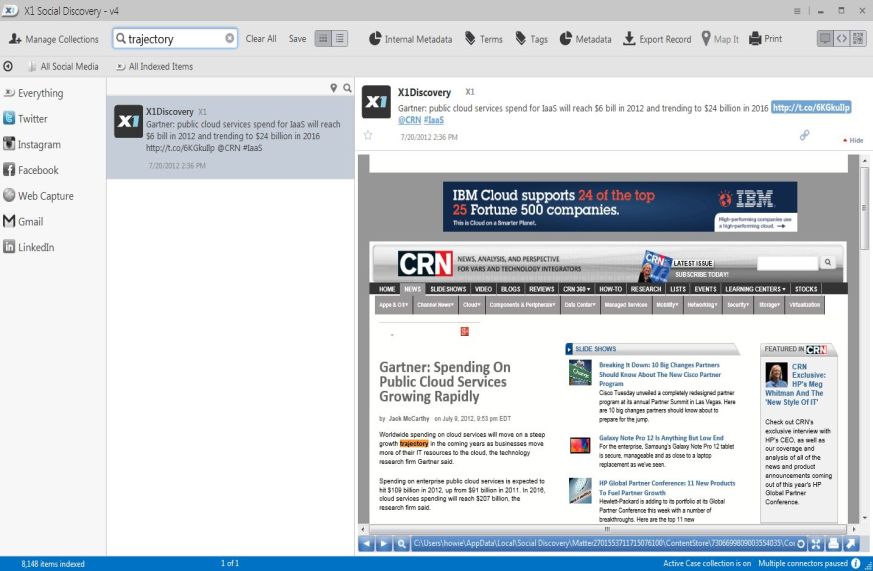The image size is (873, 571).
Task: Open Tags from toolbar
Action: (532, 39)
